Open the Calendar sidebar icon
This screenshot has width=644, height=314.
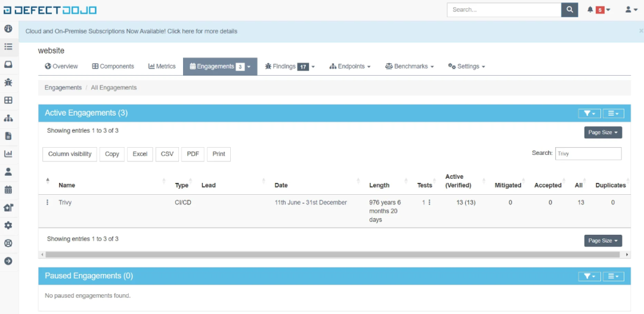click(x=8, y=189)
